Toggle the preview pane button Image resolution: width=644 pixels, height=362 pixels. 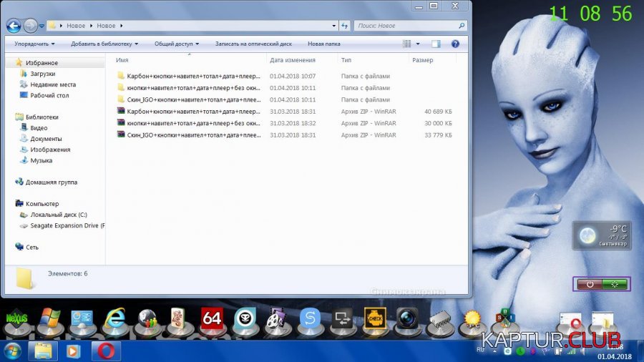[436, 44]
